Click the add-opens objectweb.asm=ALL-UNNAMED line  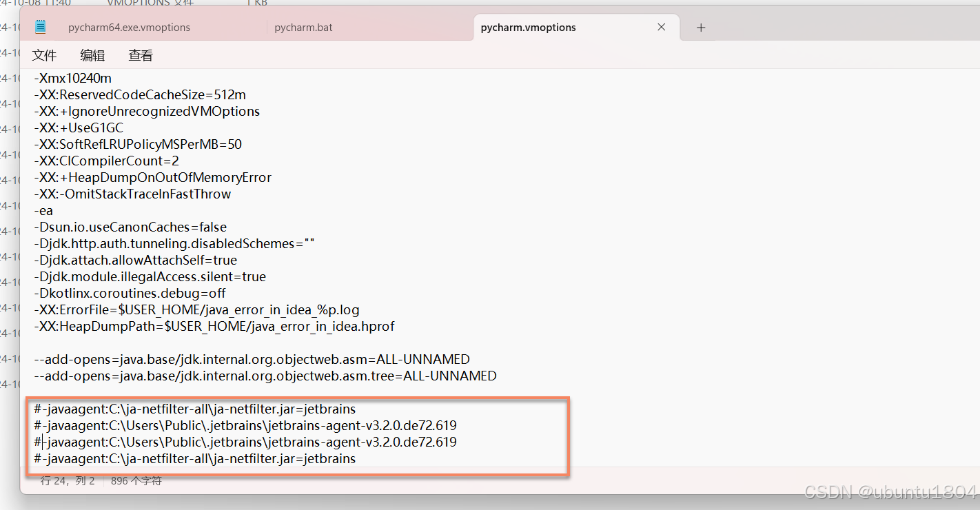252,359
